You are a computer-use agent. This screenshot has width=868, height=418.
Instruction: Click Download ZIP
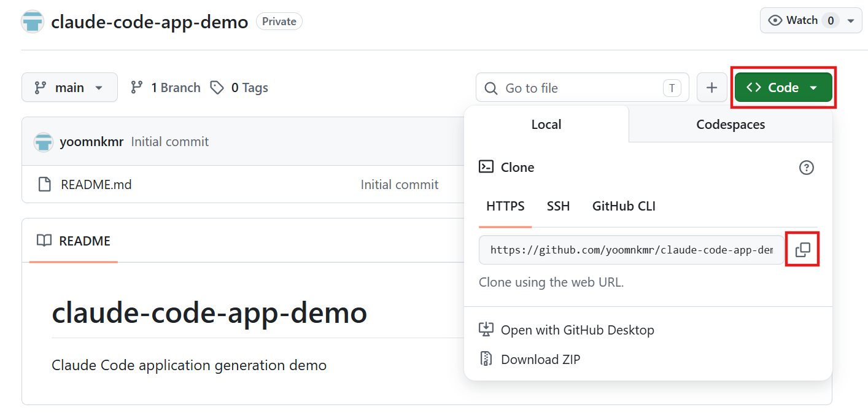tap(530, 360)
